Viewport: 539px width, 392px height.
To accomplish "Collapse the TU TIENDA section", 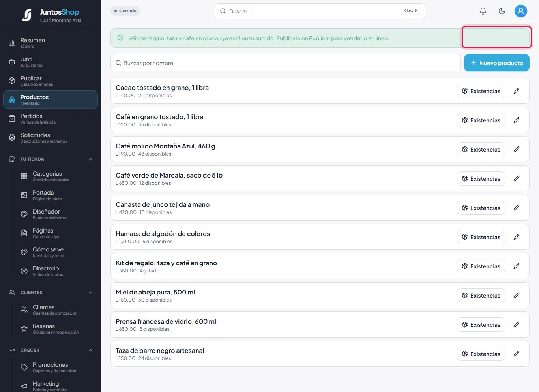I will [51, 159].
